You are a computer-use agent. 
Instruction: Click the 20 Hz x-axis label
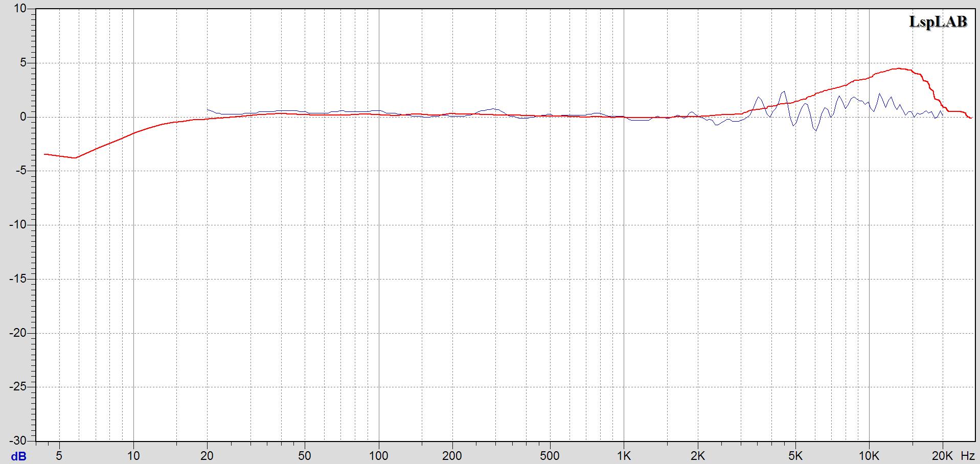point(207,456)
